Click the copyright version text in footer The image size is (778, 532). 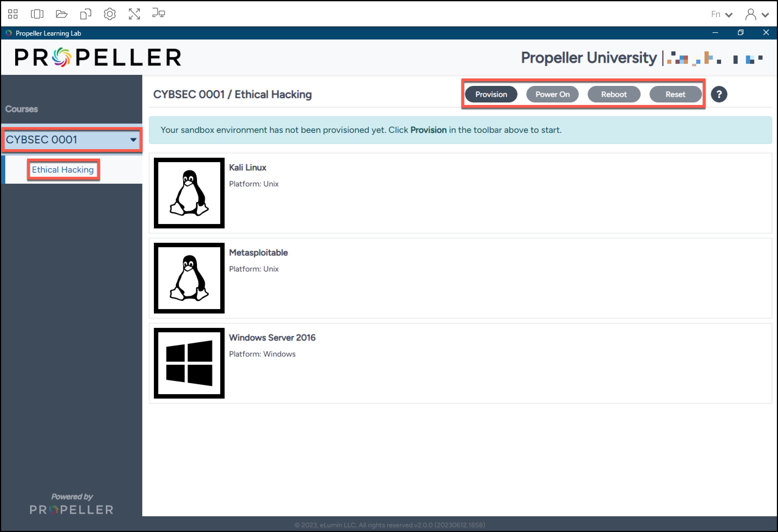tap(390, 525)
